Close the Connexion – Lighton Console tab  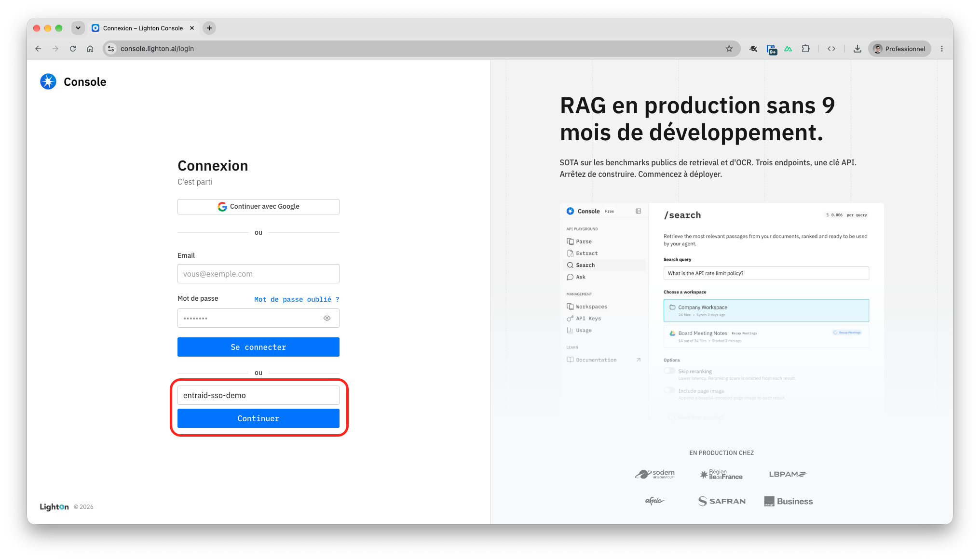192,28
